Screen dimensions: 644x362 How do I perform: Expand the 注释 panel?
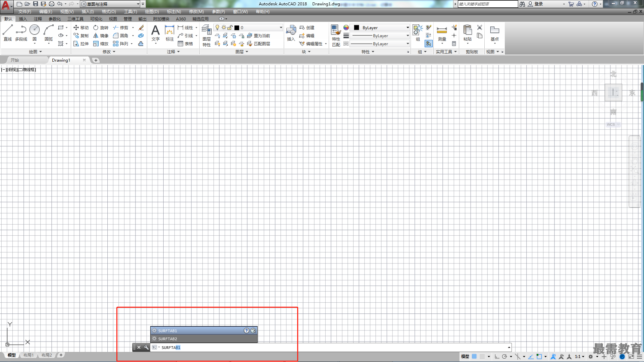173,52
